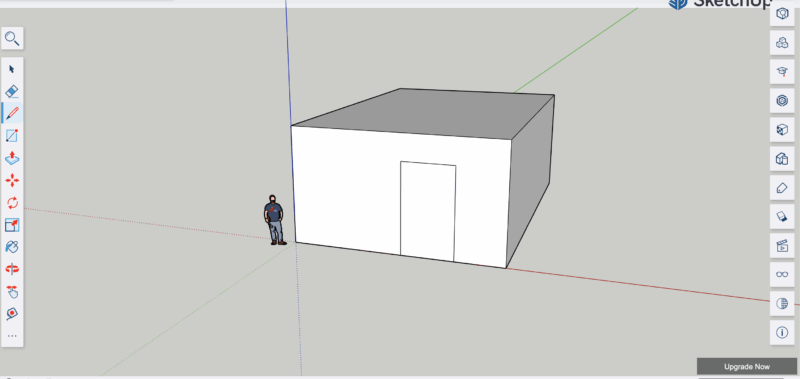
Task: Open the Display glasses panel
Action: (x=782, y=274)
